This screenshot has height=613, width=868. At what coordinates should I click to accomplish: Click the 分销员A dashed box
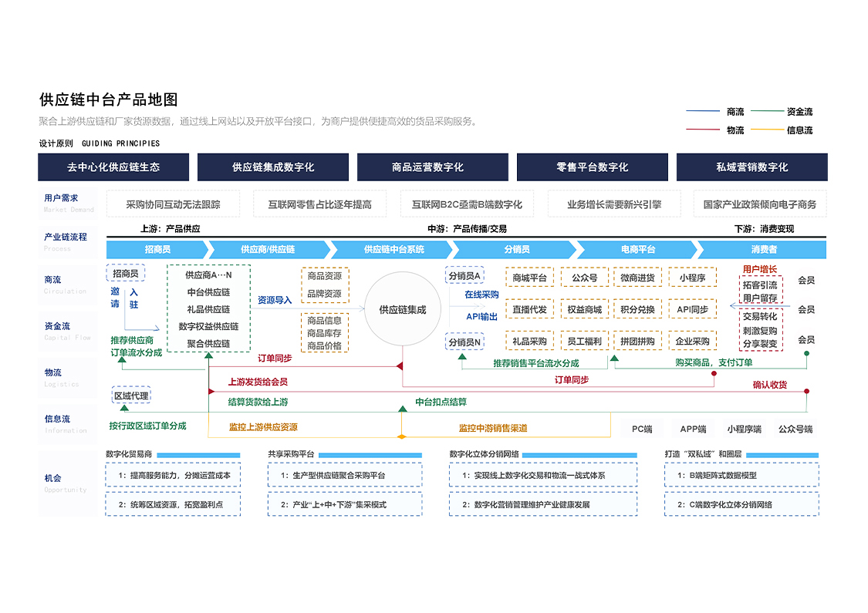464,276
